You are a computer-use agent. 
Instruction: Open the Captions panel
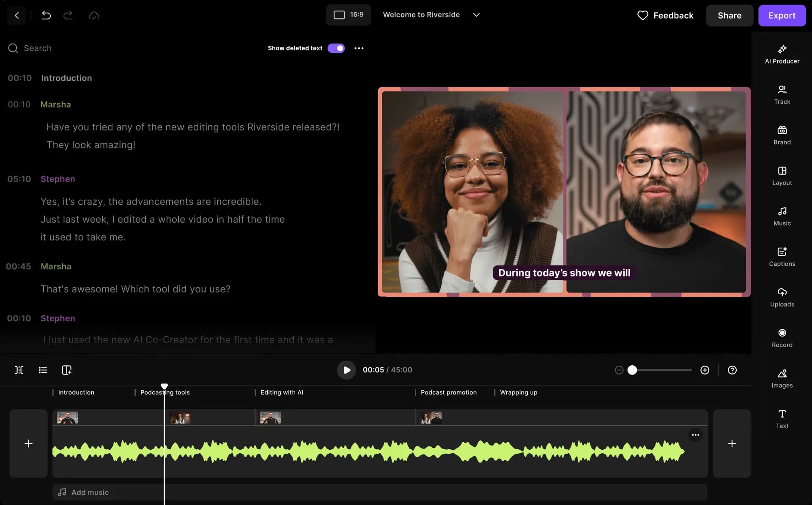(782, 257)
